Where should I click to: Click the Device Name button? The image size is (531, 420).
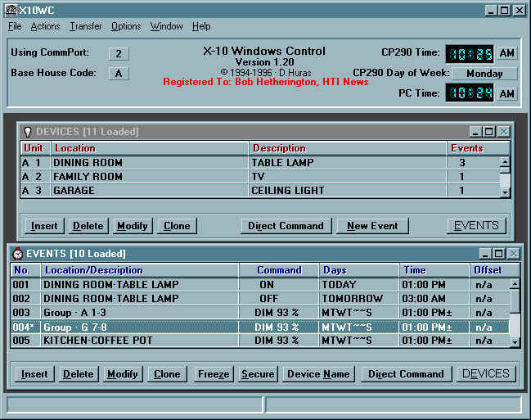pyautogui.click(x=318, y=374)
